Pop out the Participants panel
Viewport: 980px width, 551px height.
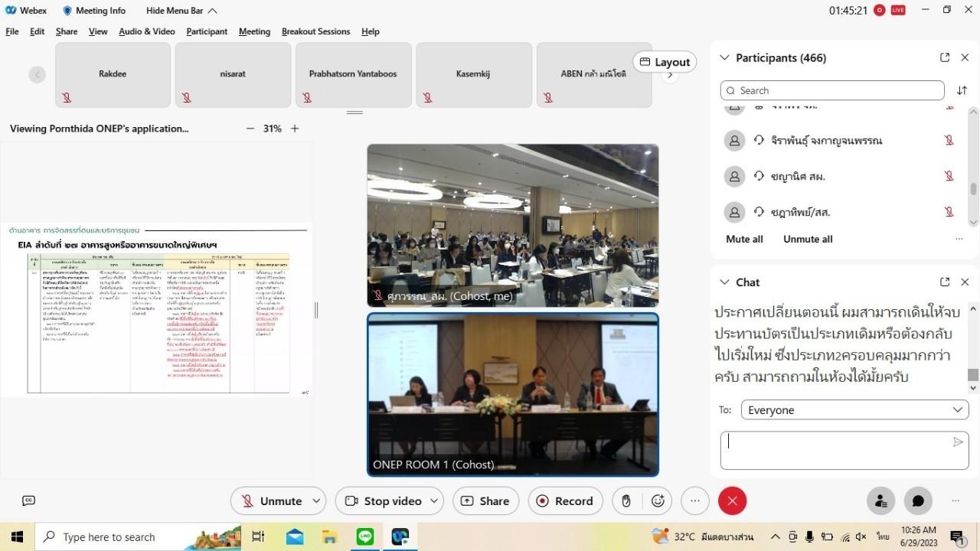click(x=945, y=57)
